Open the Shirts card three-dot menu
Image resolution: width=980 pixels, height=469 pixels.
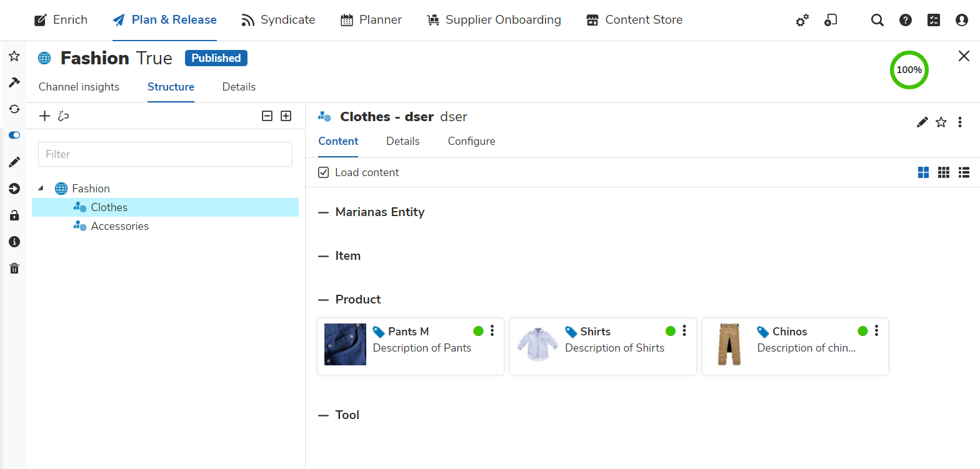tap(684, 331)
